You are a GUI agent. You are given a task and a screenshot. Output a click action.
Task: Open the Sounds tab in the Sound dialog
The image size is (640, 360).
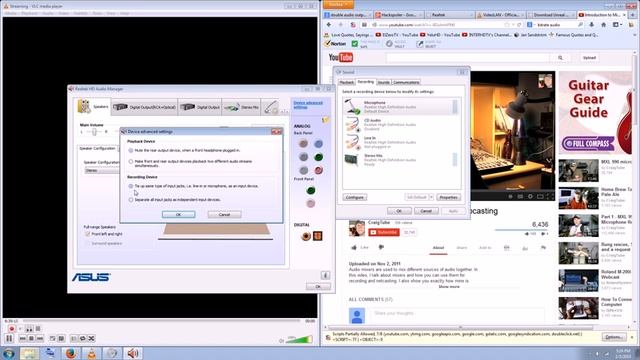pyautogui.click(x=384, y=82)
